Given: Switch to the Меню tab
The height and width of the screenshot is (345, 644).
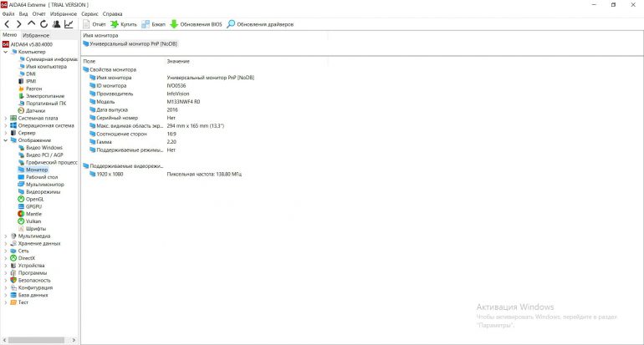Looking at the screenshot, I should point(10,35).
